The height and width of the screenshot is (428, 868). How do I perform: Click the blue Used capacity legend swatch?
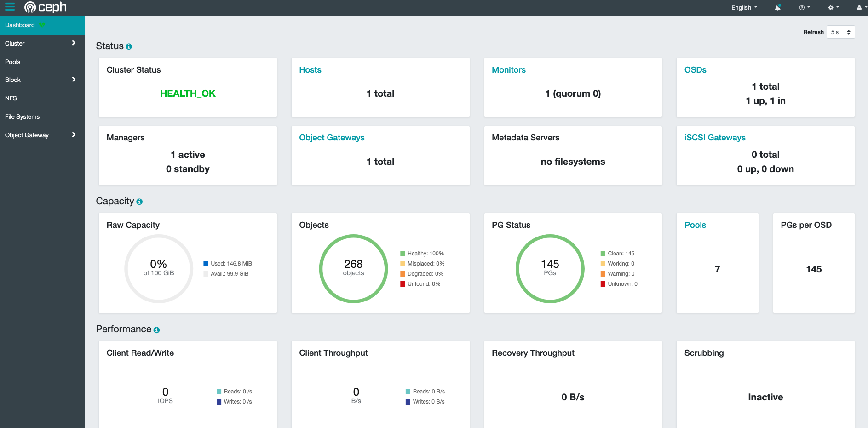point(206,264)
